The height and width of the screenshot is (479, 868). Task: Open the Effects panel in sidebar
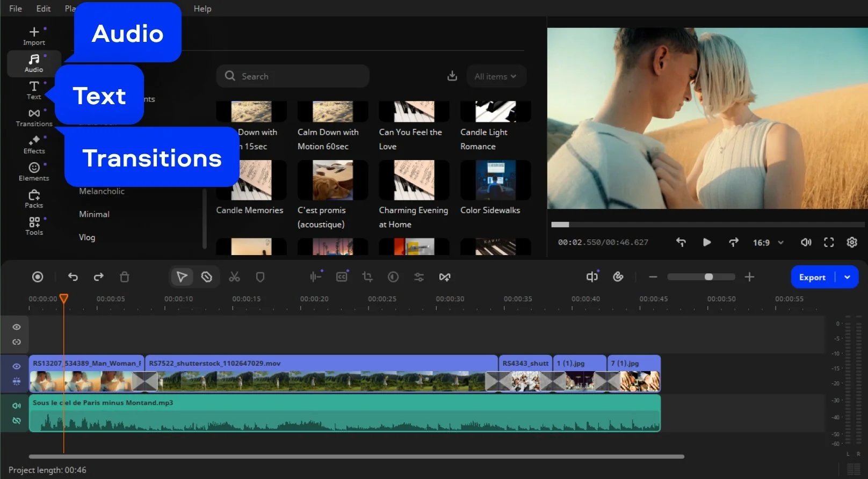pos(34,144)
